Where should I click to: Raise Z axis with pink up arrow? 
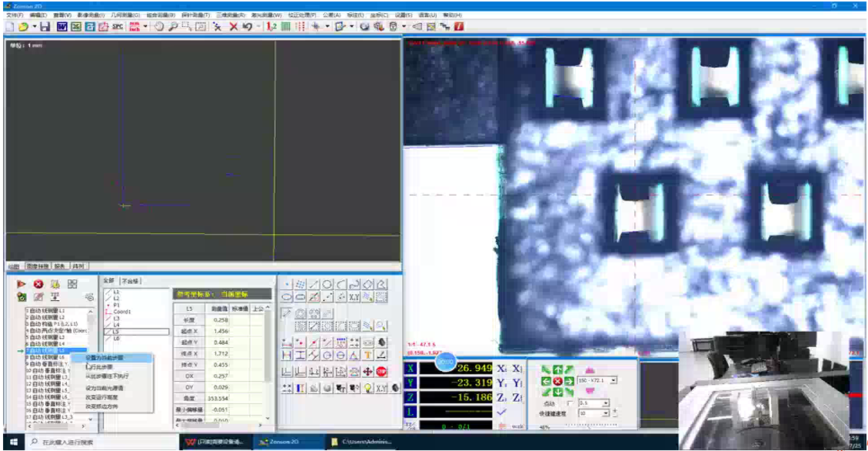[590, 369]
